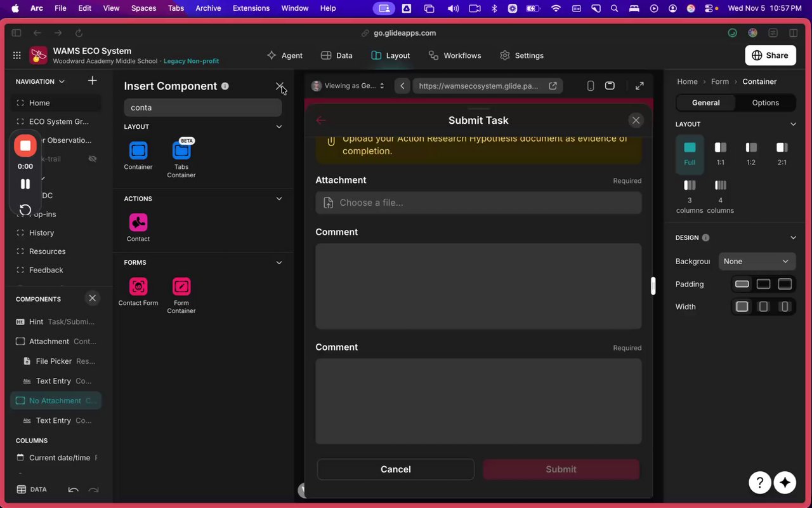Select the No Attachment container row
The height and width of the screenshot is (508, 812).
(x=56, y=401)
